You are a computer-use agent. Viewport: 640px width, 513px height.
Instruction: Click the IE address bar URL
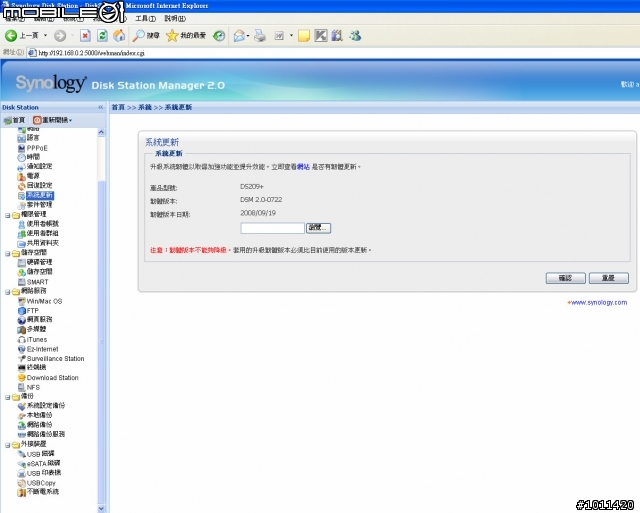(x=91, y=53)
